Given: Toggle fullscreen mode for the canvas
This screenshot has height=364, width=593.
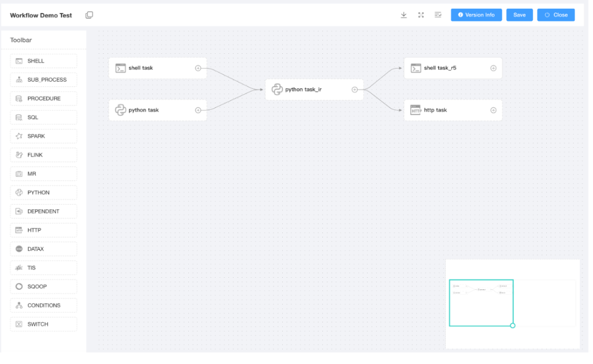Looking at the screenshot, I should coord(421,15).
